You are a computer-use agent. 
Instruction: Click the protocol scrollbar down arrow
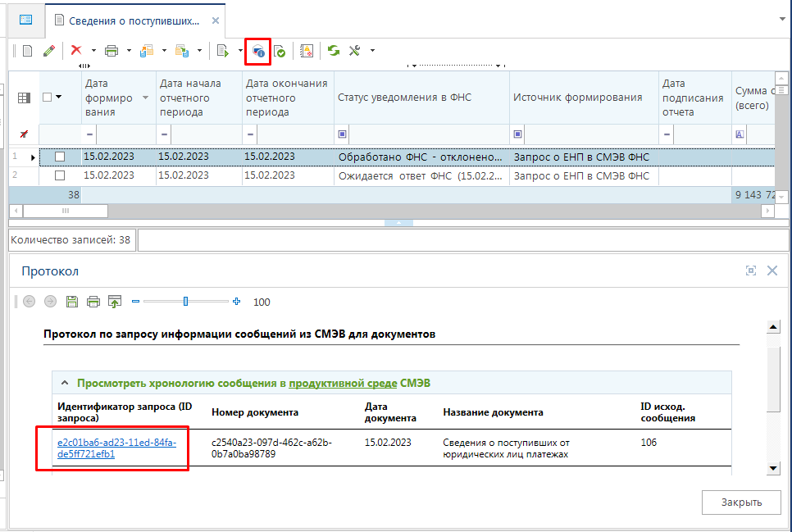[x=773, y=468]
